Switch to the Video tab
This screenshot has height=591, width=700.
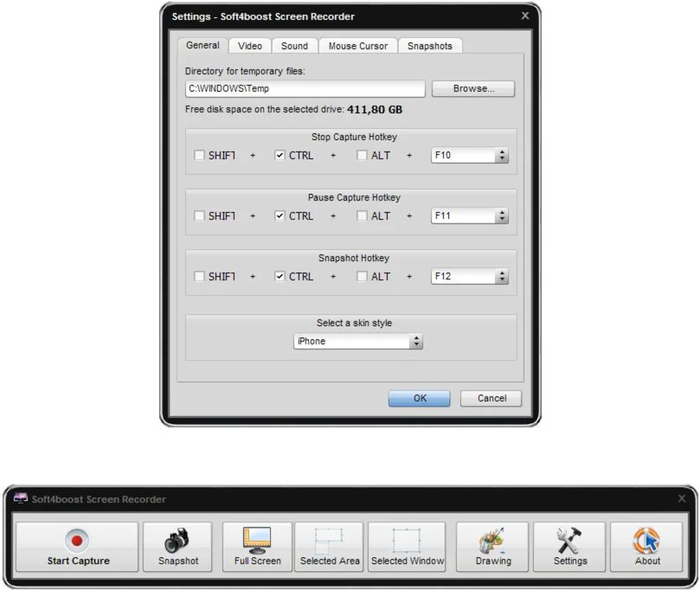pyautogui.click(x=249, y=45)
